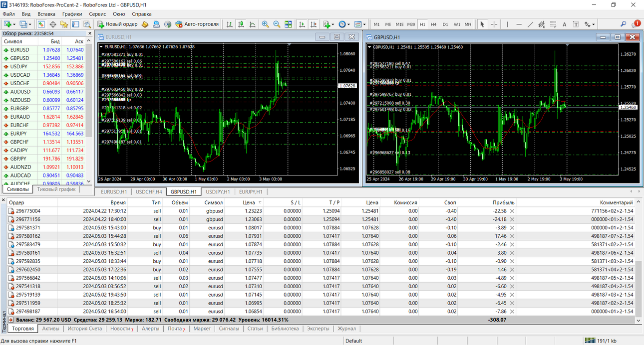Open Файл menu
Screen dimensions: 644x345
tap(8, 14)
